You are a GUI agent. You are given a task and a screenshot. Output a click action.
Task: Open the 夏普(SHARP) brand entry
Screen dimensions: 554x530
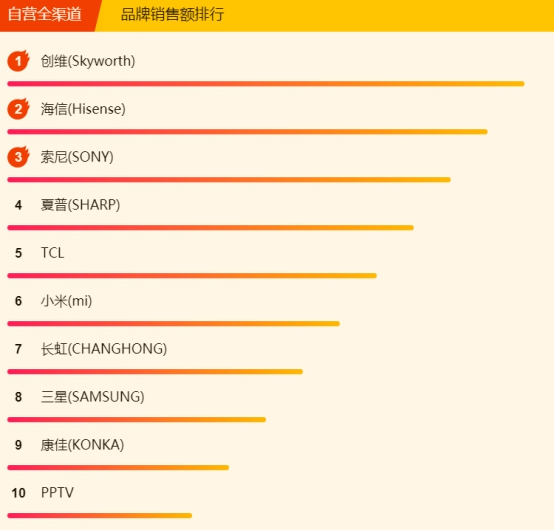(80, 205)
